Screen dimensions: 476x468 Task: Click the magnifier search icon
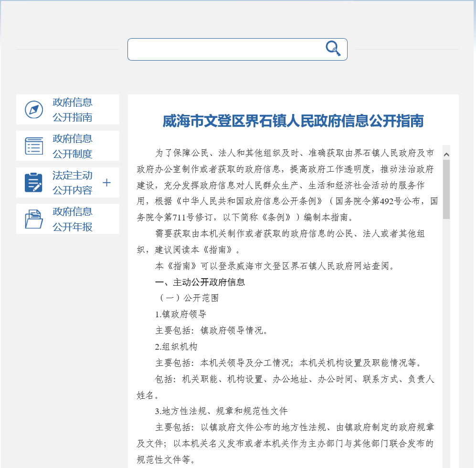pyautogui.click(x=333, y=49)
